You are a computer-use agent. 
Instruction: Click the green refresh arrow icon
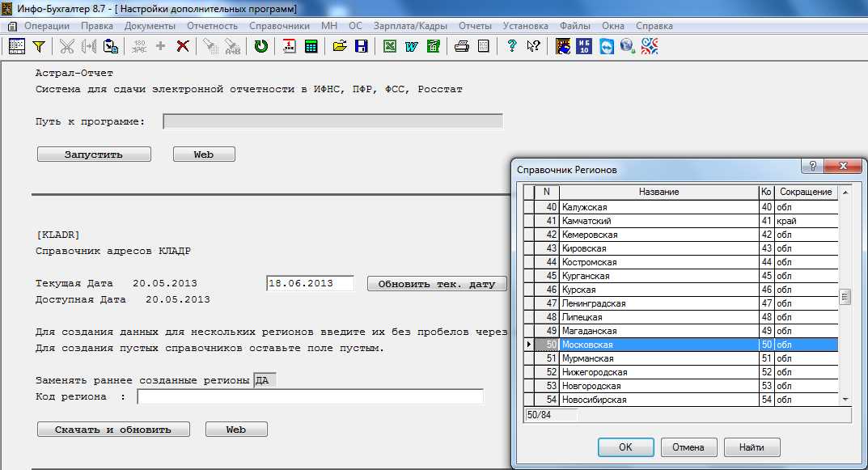tap(260, 46)
